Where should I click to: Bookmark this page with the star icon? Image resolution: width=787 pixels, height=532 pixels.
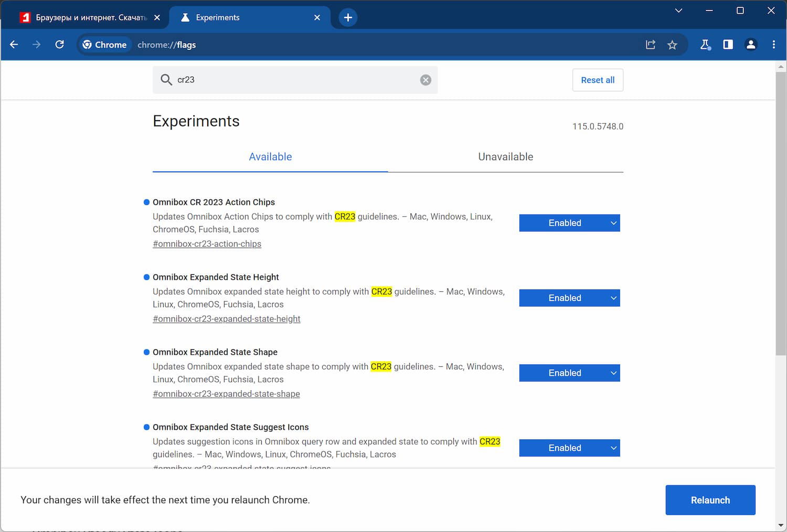pyautogui.click(x=672, y=45)
